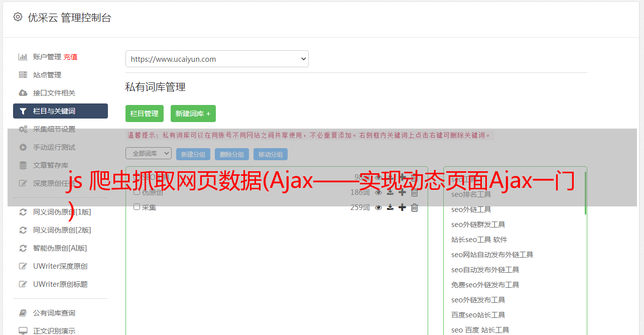644x335 pixels.
Task: Click download icon in 伪原创 row
Action: (x=390, y=192)
